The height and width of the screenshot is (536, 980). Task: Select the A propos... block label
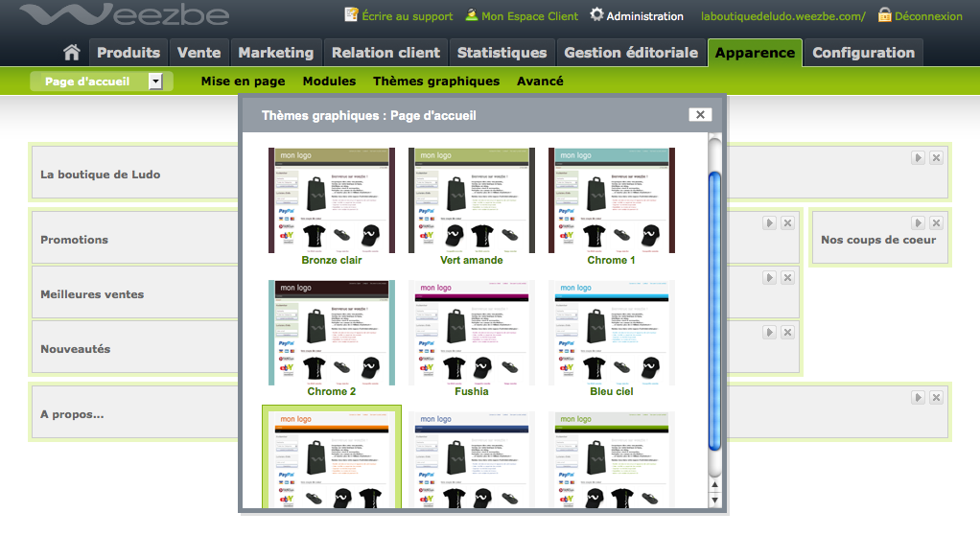72,414
